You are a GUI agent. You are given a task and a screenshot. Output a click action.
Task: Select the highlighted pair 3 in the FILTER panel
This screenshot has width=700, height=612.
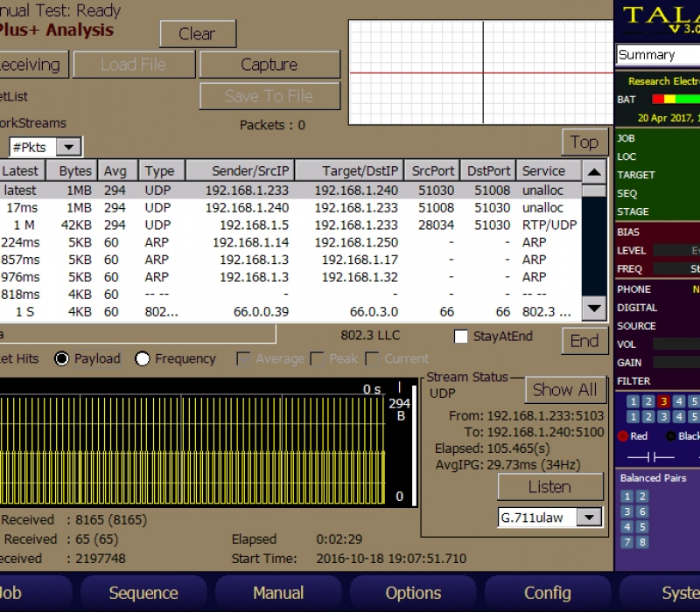tap(662, 401)
